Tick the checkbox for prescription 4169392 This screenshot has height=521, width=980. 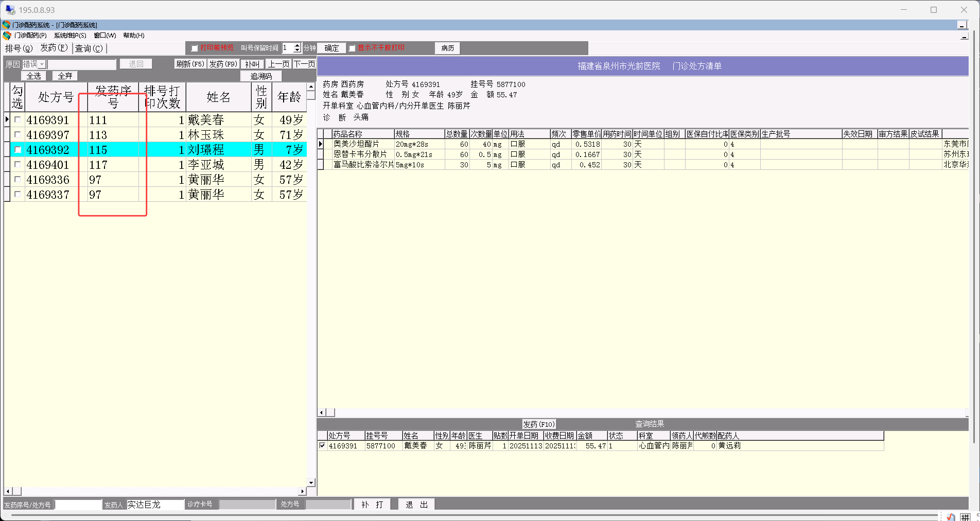tap(17, 149)
